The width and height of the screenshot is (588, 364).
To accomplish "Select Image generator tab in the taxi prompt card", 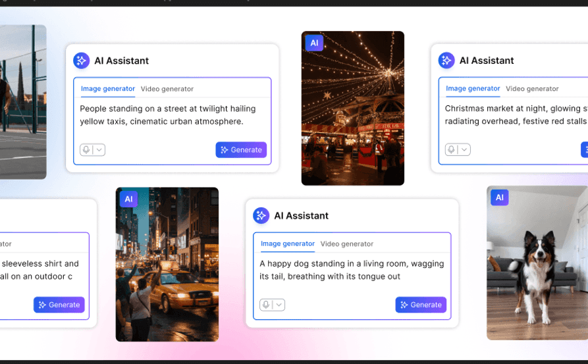I will pyautogui.click(x=107, y=89).
